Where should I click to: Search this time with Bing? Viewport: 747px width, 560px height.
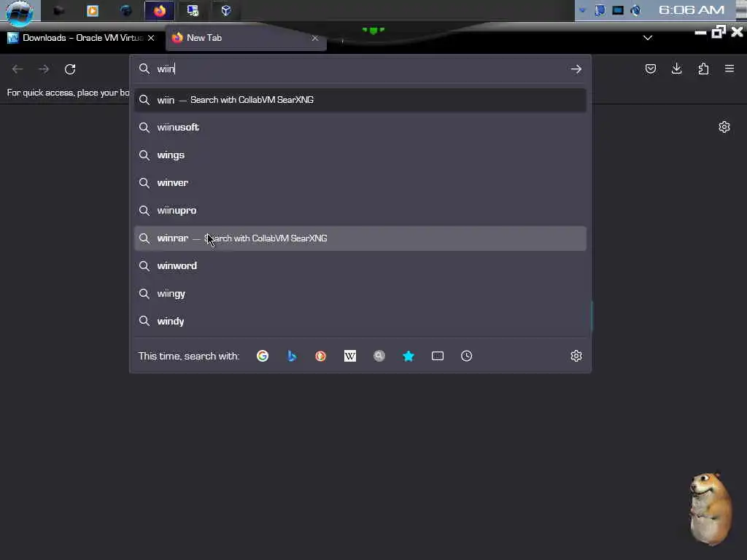pyautogui.click(x=292, y=356)
